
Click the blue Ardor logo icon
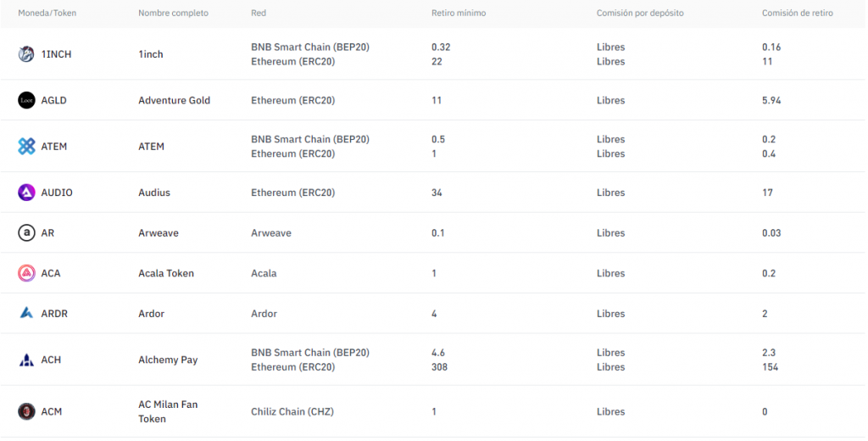(26, 314)
